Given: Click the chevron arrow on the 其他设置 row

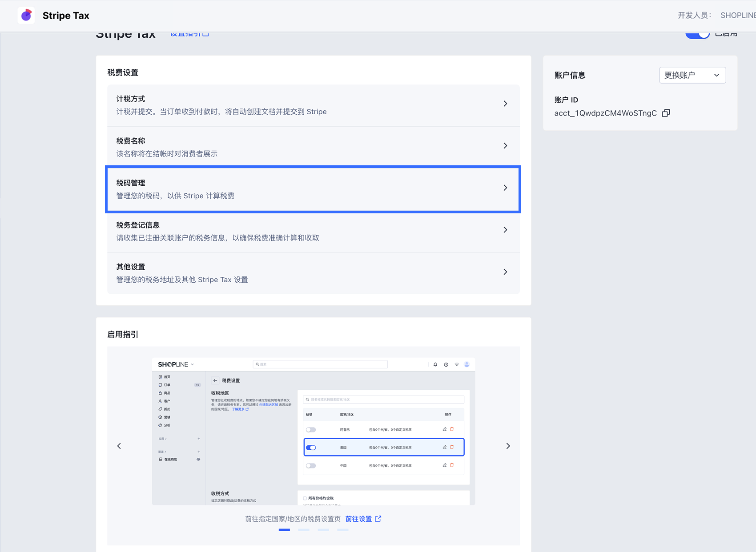Looking at the screenshot, I should 505,272.
